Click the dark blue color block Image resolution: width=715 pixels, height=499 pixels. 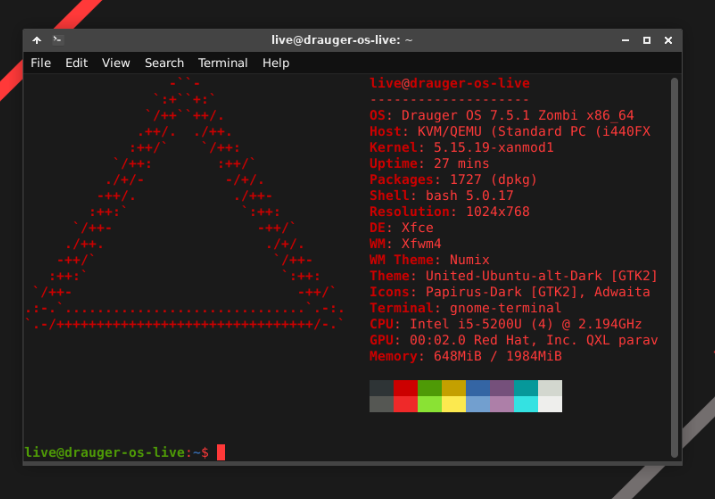477,388
